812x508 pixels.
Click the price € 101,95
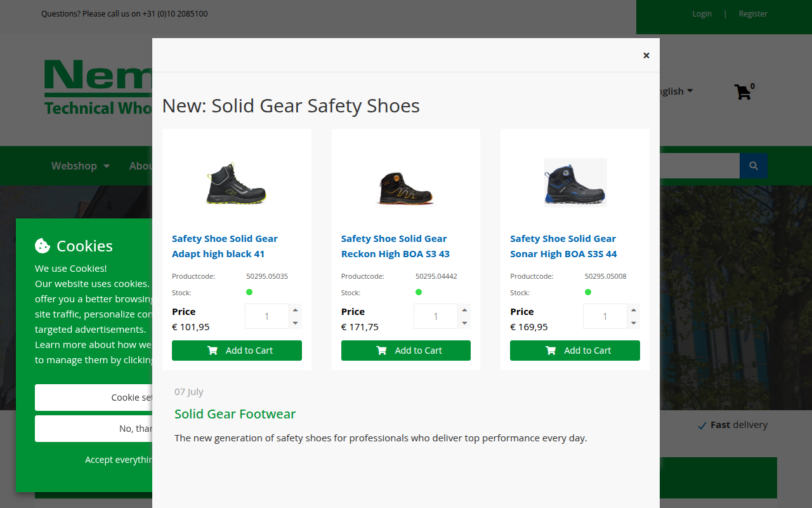coord(191,327)
